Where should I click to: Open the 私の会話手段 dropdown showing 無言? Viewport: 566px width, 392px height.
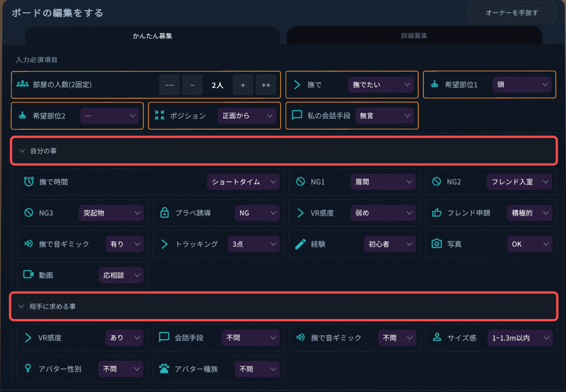(x=385, y=116)
